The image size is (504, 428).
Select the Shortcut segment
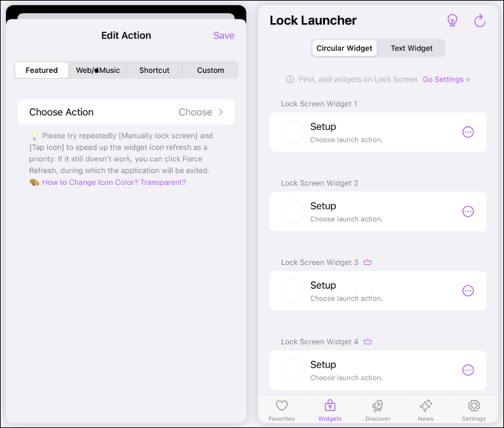155,70
